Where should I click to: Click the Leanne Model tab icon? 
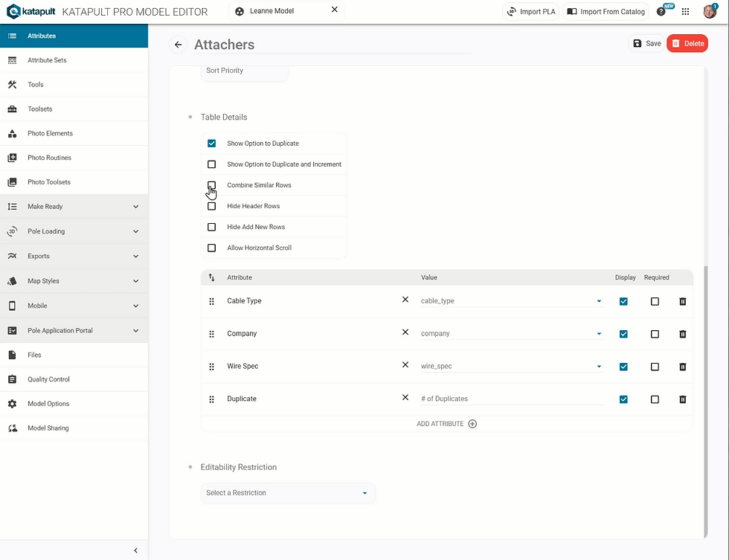click(240, 11)
